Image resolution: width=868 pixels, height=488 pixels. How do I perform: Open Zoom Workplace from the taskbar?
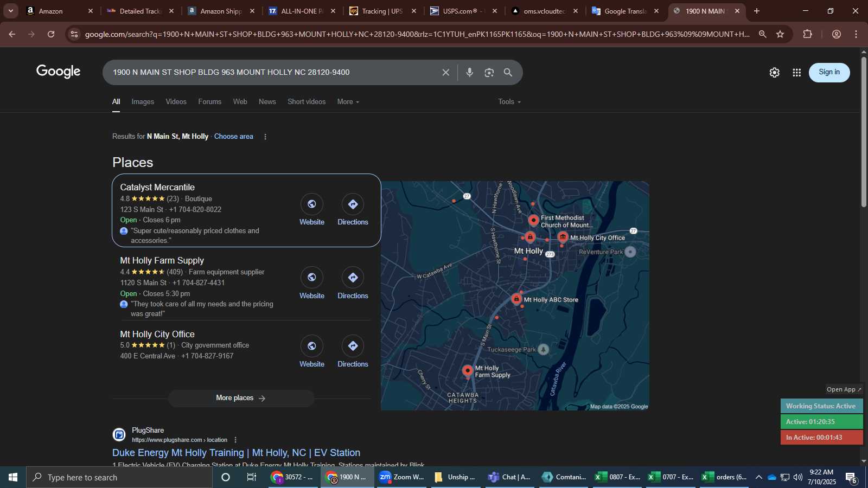[401, 477]
